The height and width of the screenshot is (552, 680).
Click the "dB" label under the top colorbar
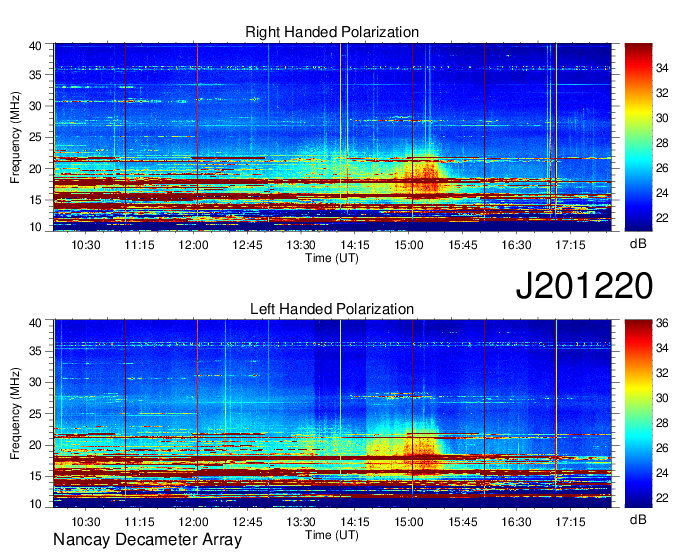638,244
